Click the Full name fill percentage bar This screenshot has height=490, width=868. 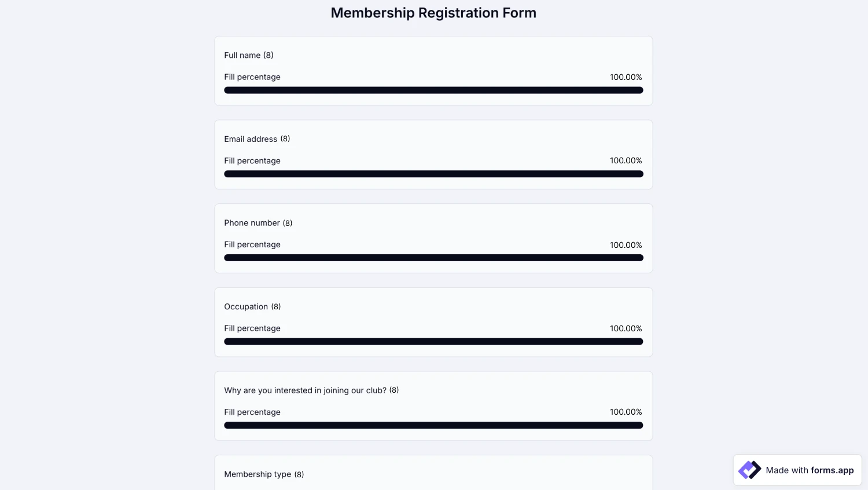click(x=433, y=90)
